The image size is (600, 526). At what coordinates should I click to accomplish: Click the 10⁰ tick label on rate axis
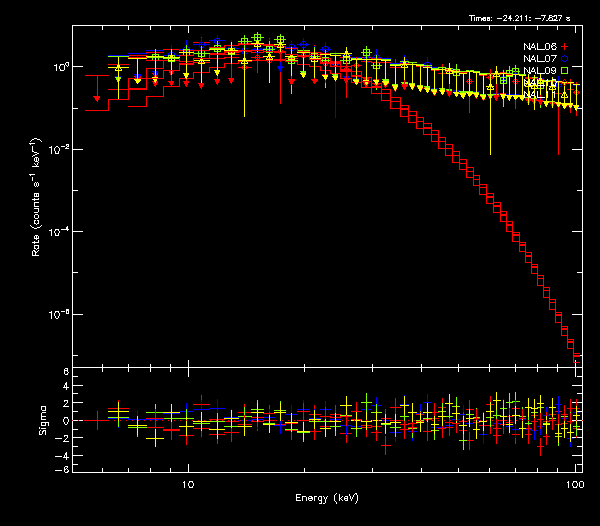coord(58,66)
